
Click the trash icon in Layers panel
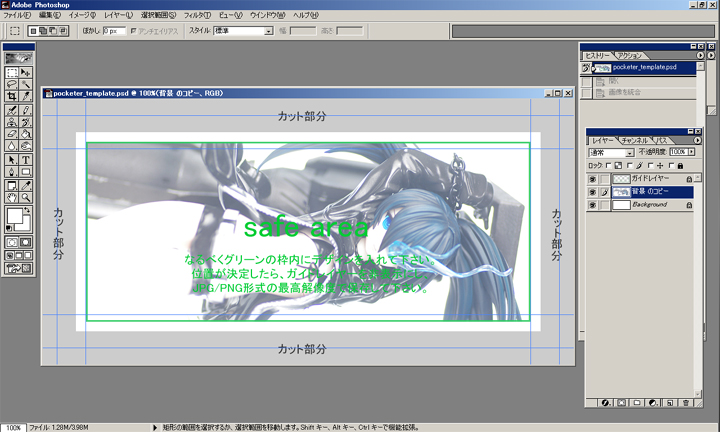point(686,403)
